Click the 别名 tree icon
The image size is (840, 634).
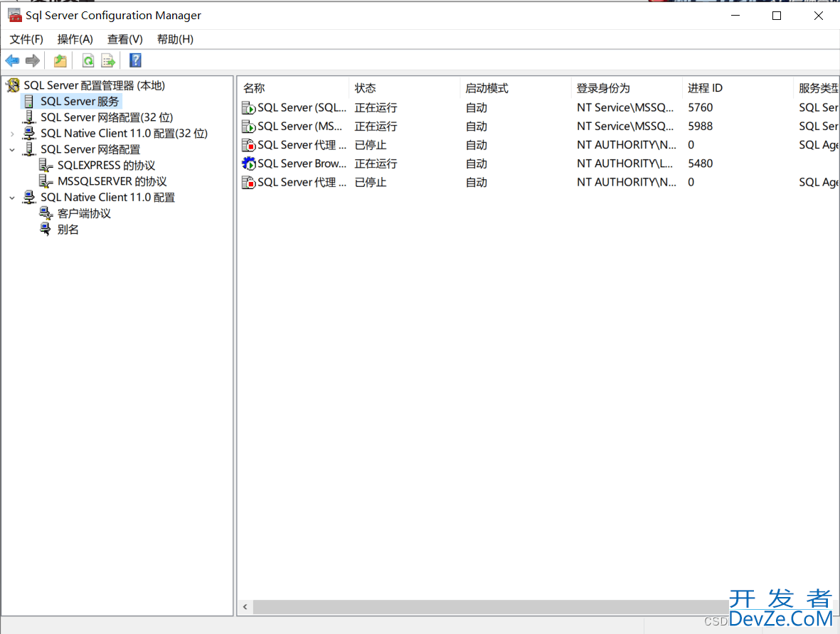click(x=46, y=229)
